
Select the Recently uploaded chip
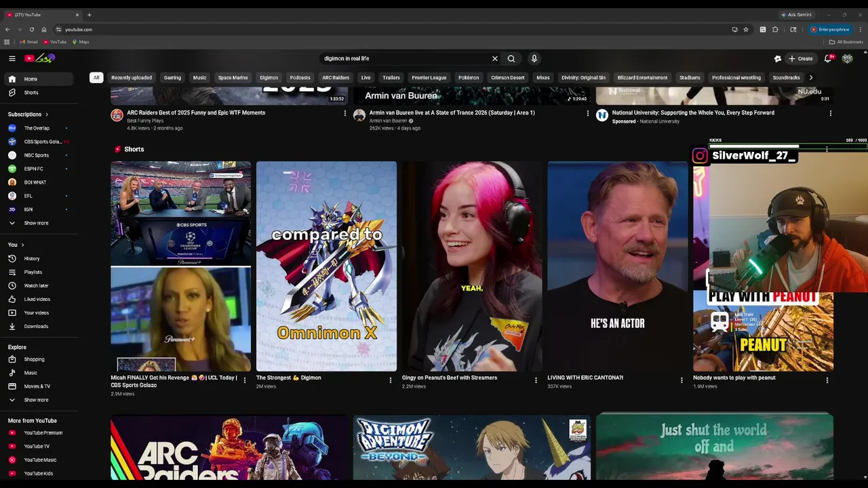(132, 77)
